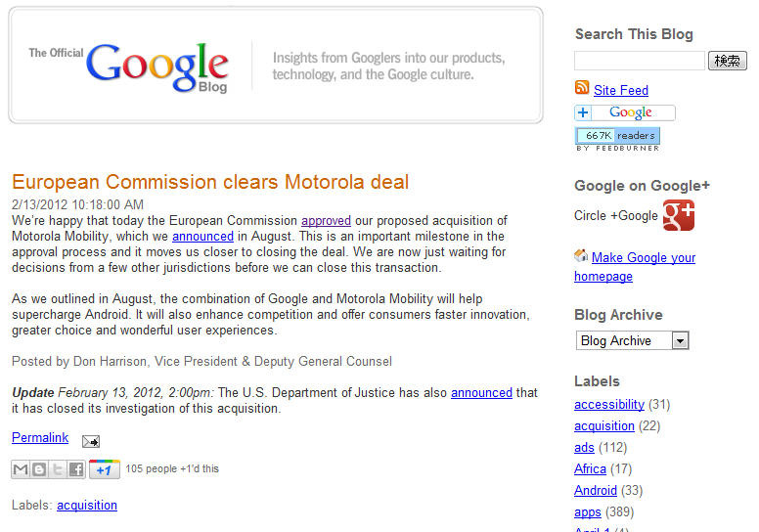Share post on Facebook icon
Screen dimensions: 759x532
point(76,469)
